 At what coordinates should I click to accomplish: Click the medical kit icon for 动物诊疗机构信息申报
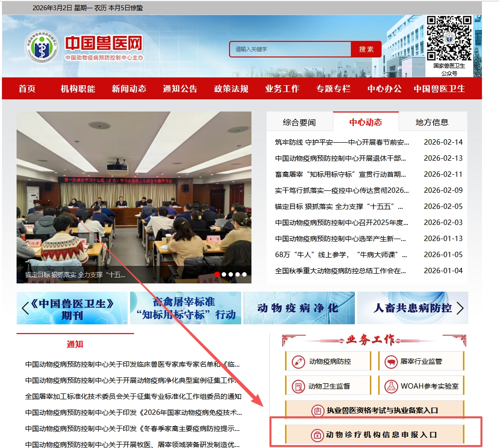click(316, 435)
